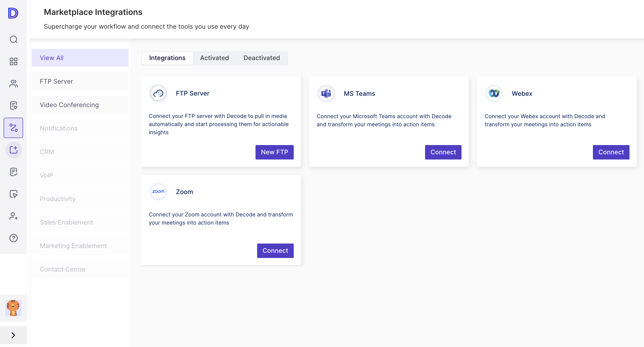Expand the sidebar with arrow chevron
Screen dimensions: 644x347
[14, 335]
